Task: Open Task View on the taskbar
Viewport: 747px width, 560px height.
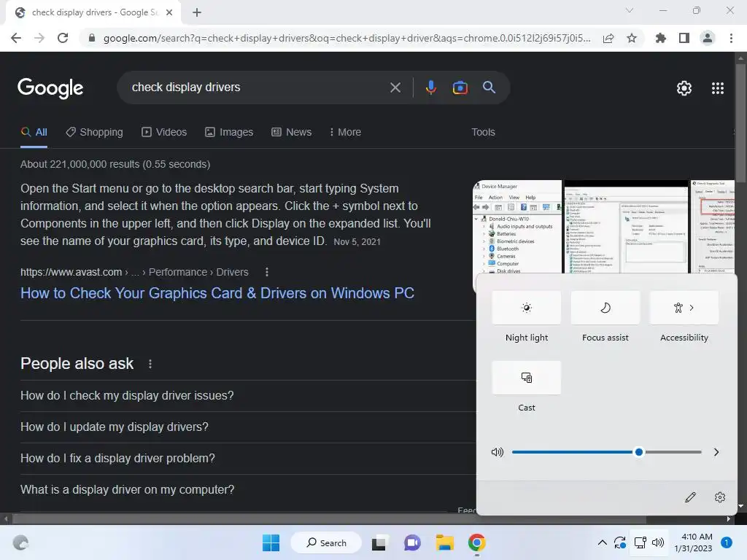Action: coord(379,542)
